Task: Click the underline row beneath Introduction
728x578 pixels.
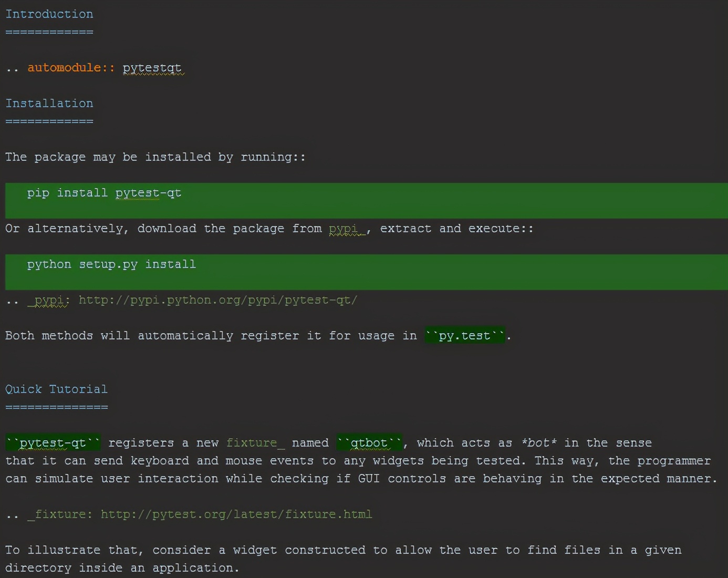Action: pyautogui.click(x=49, y=32)
